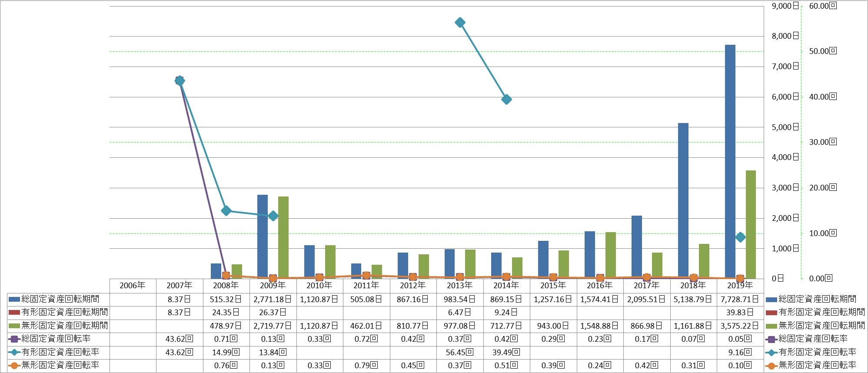Viewport: 868px width, 373px height.
Task: Click the orange circle marker at 2011年
Action: pyautogui.click(x=366, y=275)
